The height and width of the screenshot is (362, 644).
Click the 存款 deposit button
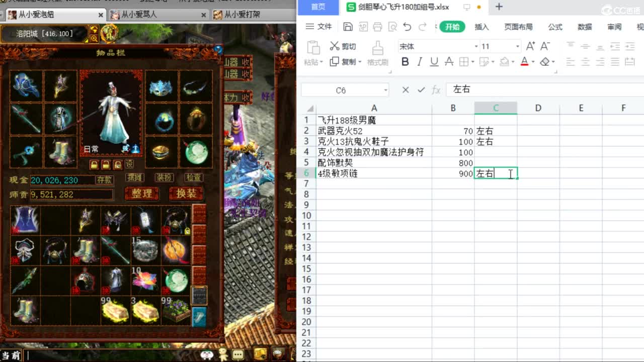(x=105, y=179)
